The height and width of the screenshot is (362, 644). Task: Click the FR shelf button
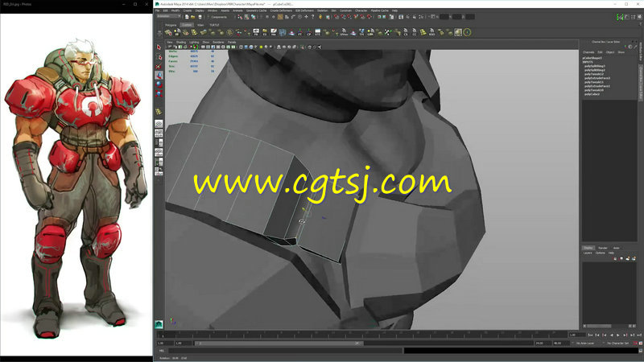click(256, 32)
